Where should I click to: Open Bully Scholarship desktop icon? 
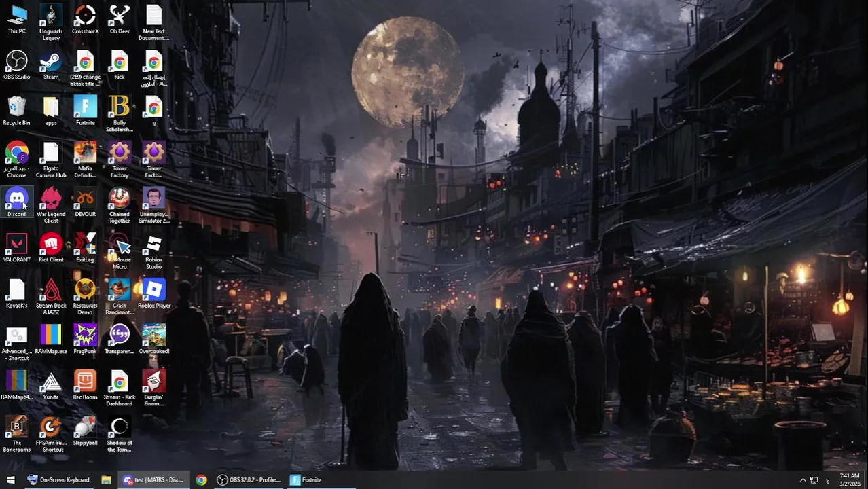tap(120, 114)
